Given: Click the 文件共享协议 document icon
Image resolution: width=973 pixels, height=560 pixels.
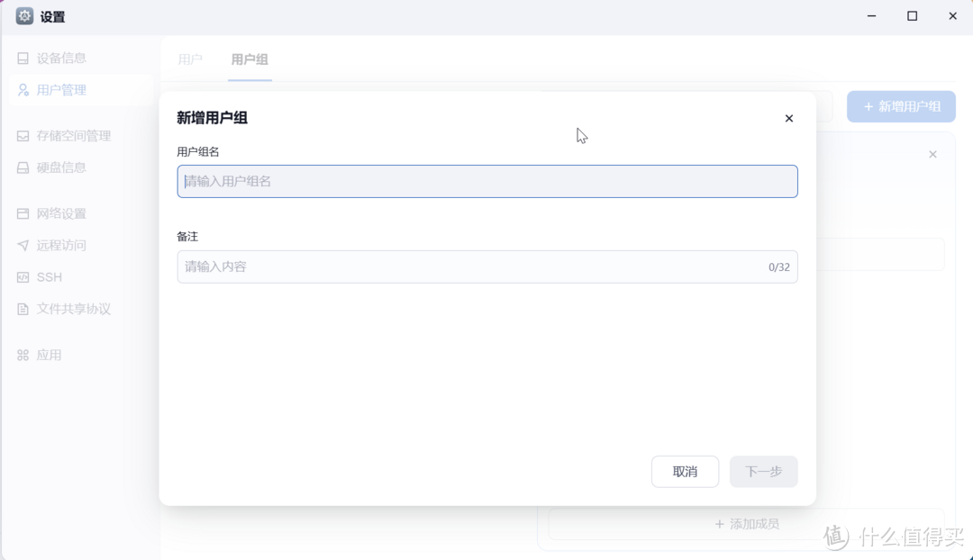Looking at the screenshot, I should [x=23, y=309].
